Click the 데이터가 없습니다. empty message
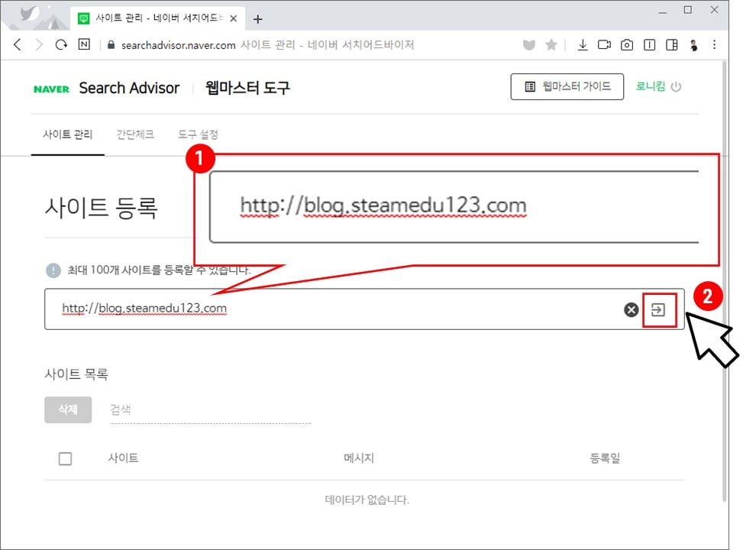The width and height of the screenshot is (756, 550). pos(367,500)
